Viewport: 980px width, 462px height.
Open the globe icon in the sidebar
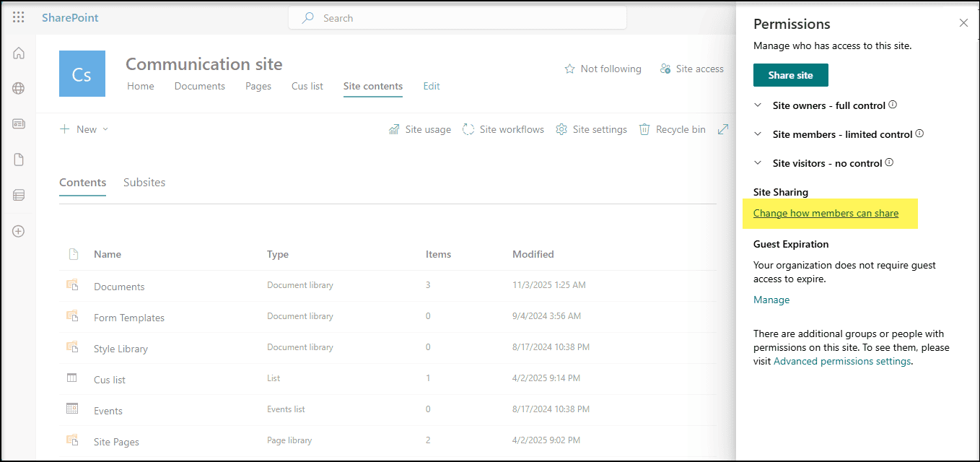pyautogui.click(x=18, y=88)
